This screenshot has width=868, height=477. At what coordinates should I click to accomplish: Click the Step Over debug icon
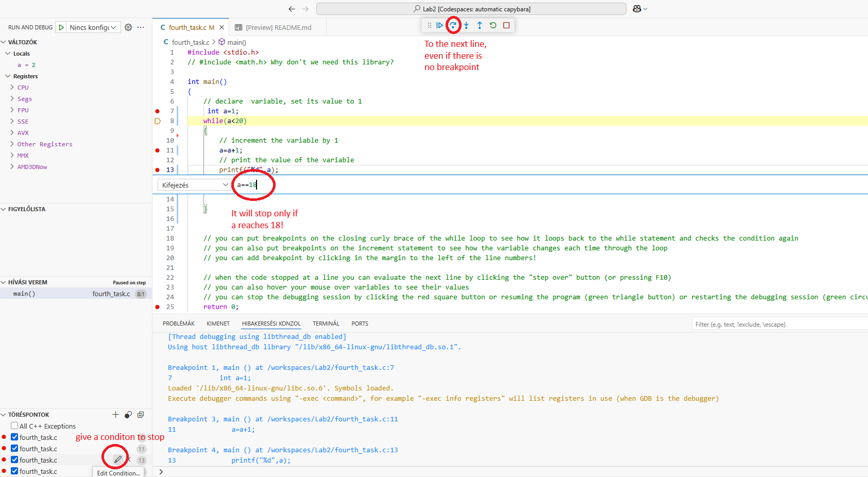pos(453,25)
